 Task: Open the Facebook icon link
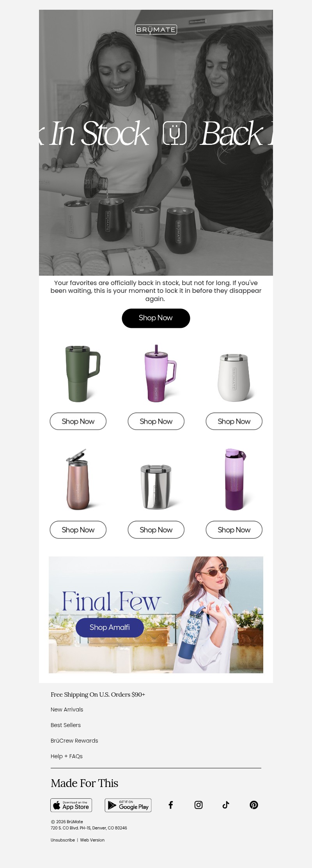point(170,805)
